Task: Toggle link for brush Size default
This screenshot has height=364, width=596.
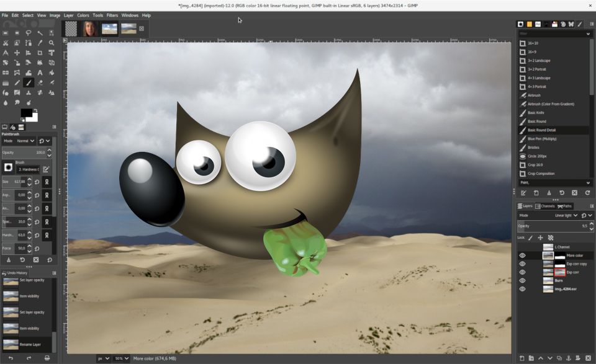Action: pos(47,182)
